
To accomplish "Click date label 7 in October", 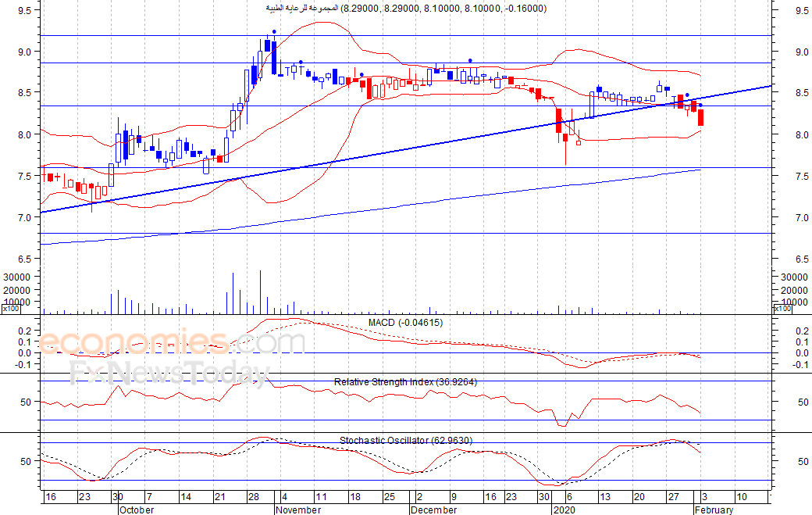I will (x=149, y=497).
